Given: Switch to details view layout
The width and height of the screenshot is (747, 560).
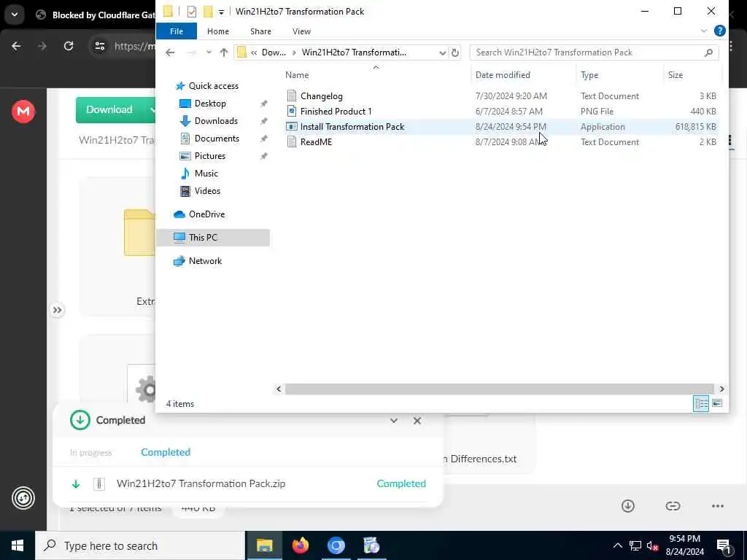Looking at the screenshot, I should pyautogui.click(x=701, y=404).
